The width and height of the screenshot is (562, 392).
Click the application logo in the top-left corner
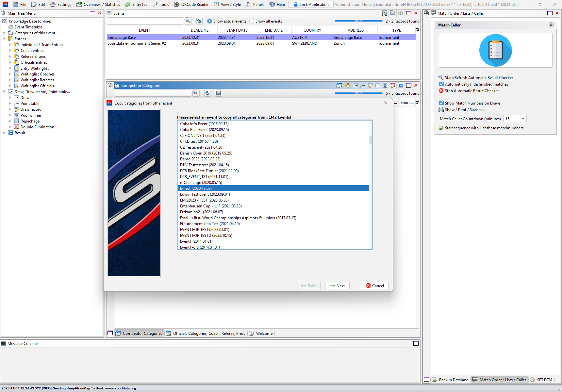click(5, 4)
